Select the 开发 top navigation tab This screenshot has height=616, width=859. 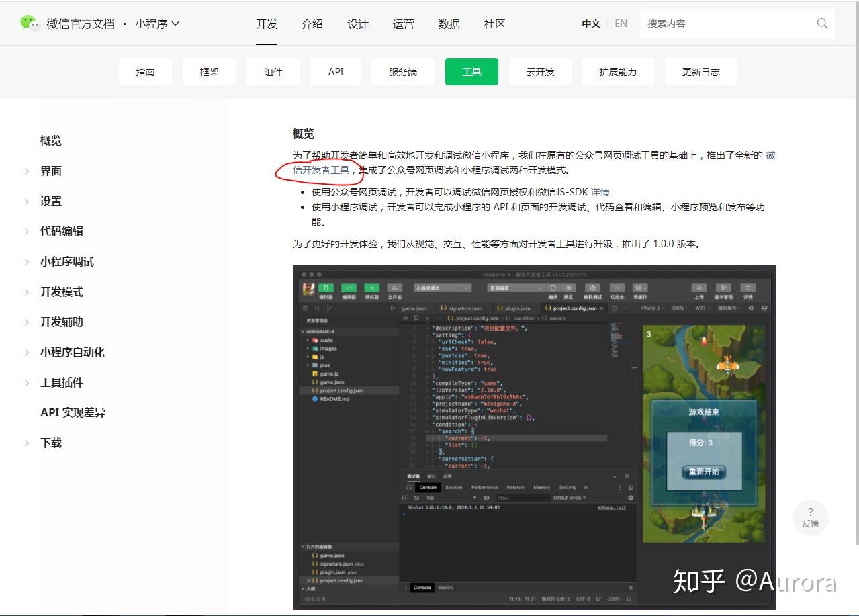[267, 24]
